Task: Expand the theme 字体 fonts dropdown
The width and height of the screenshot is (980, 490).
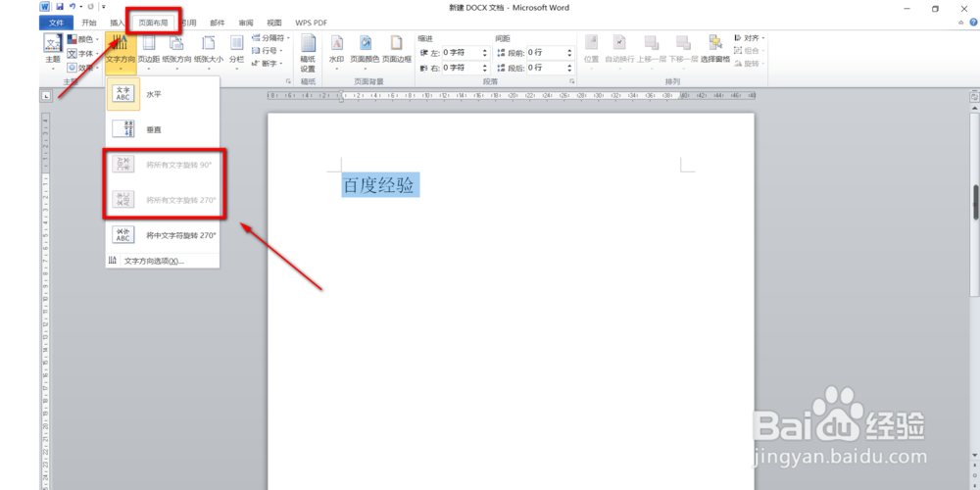Action: [x=83, y=53]
